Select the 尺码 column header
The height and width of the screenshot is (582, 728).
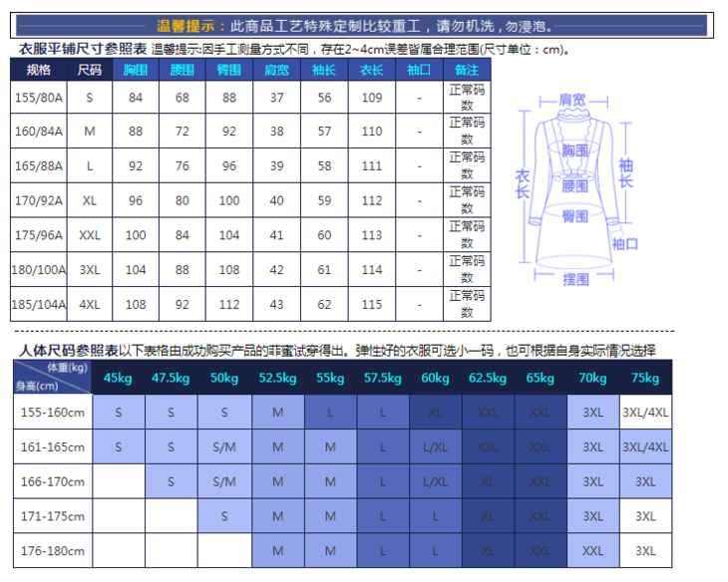point(90,70)
